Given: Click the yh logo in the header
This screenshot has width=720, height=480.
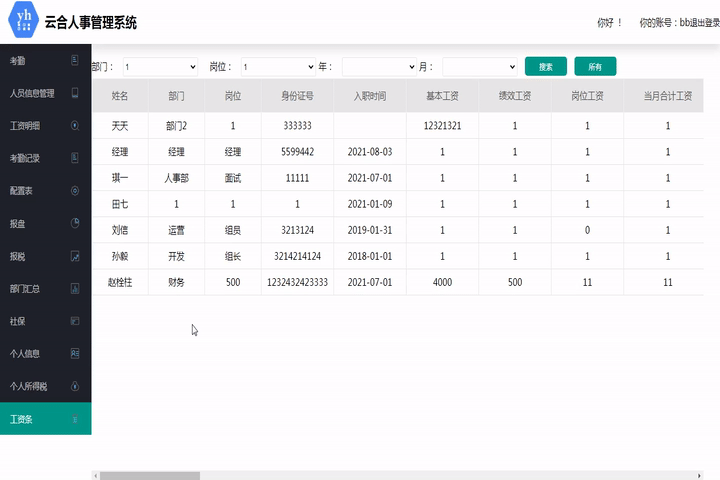Looking at the screenshot, I should [21, 22].
